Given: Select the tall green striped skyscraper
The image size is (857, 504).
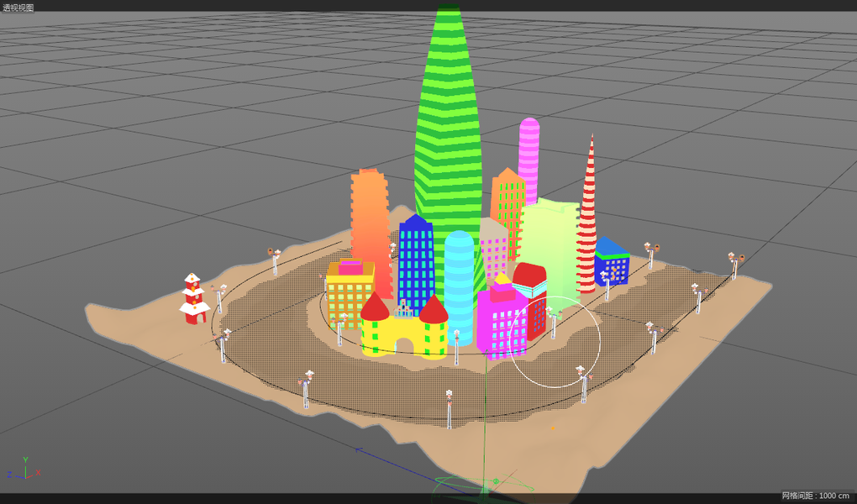Looking at the screenshot, I should pos(449,137).
